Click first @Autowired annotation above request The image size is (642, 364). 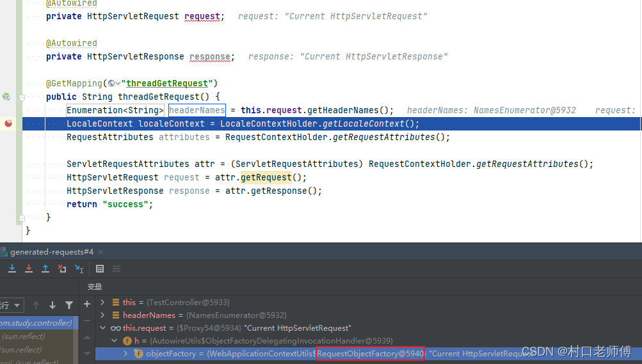tap(72, 3)
